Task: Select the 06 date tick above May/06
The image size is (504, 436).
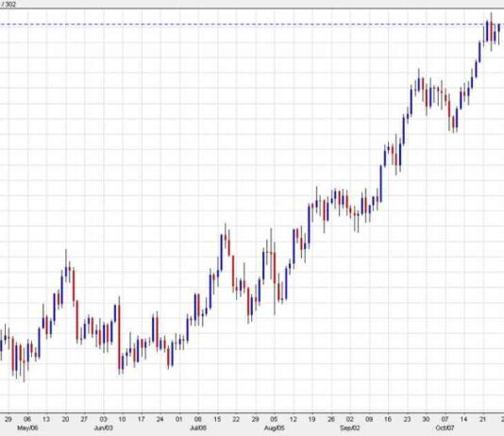Action: 27,419
